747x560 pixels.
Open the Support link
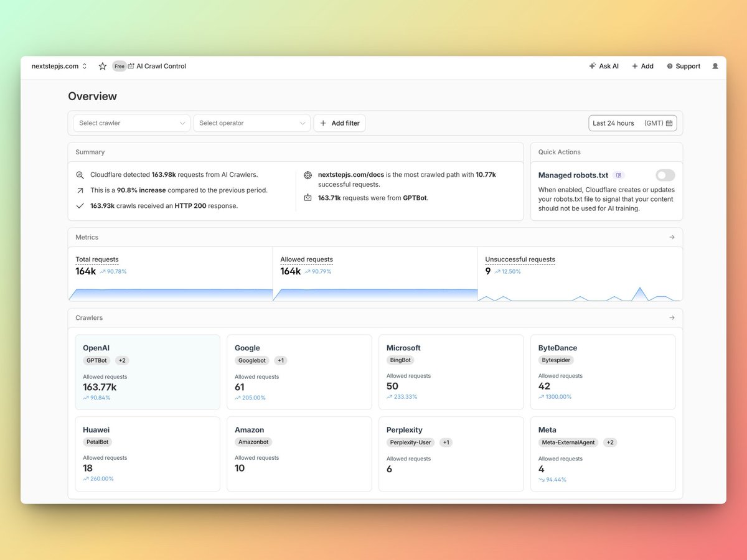[x=683, y=66]
